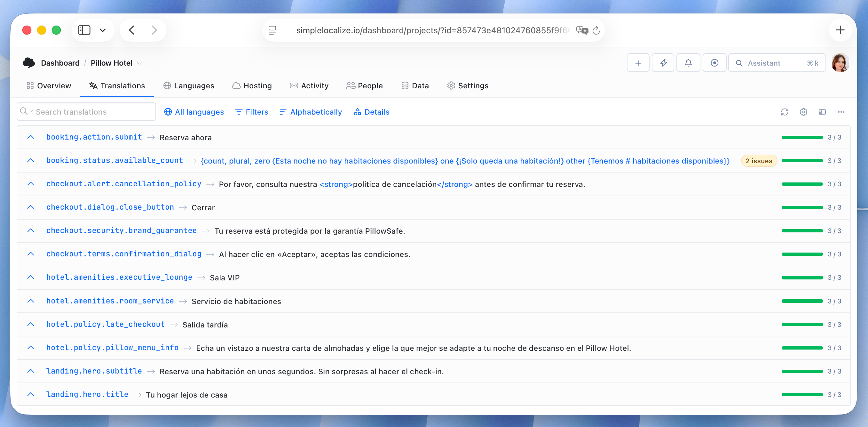This screenshot has width=868, height=427.
Task: Click the 2 issues badge
Action: pos(759,161)
